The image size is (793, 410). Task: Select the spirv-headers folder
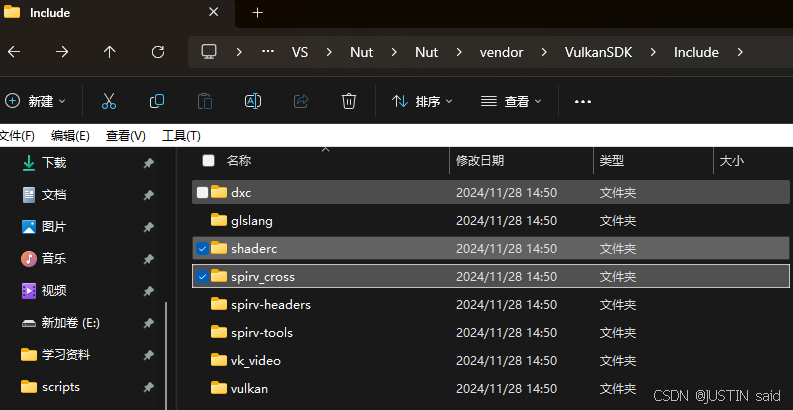click(x=491, y=304)
